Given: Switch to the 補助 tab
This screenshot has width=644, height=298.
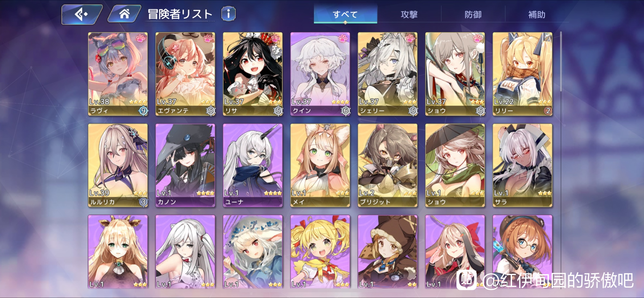Looking at the screenshot, I should point(536,15).
